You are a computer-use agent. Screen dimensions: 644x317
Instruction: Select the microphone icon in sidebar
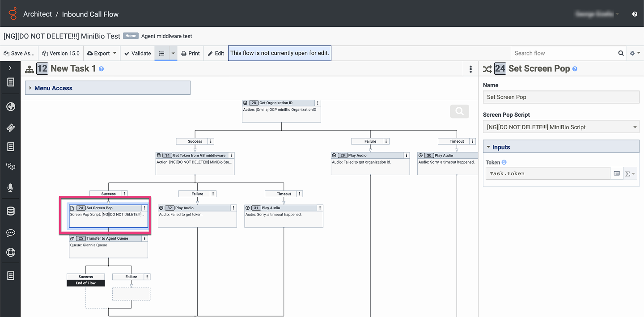(x=11, y=188)
